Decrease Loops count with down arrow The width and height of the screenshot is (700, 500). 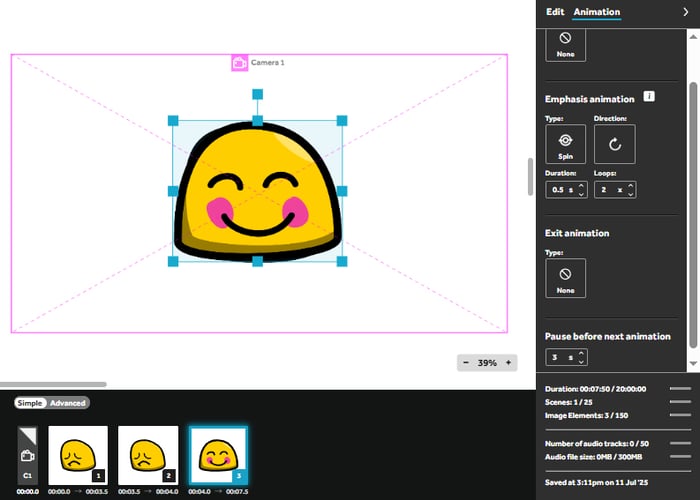pos(630,194)
